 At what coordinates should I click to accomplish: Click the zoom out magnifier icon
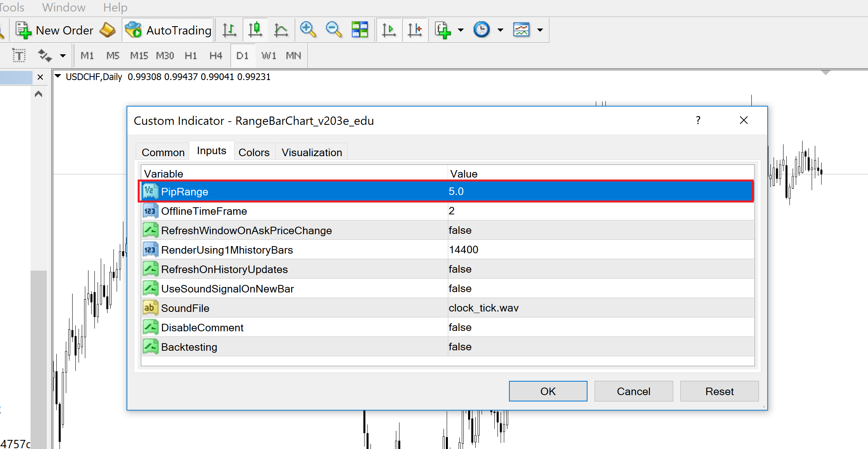[x=334, y=30]
